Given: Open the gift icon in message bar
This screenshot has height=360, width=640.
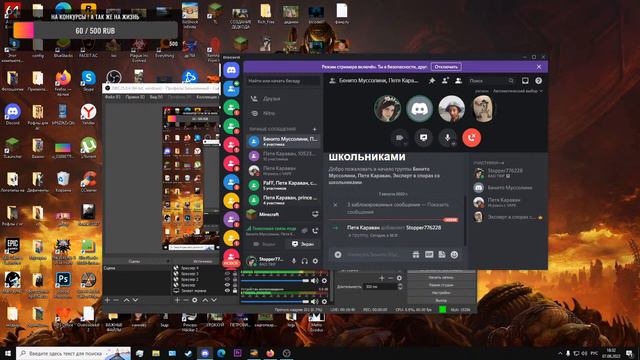Looking at the screenshot, I should pos(416,255).
